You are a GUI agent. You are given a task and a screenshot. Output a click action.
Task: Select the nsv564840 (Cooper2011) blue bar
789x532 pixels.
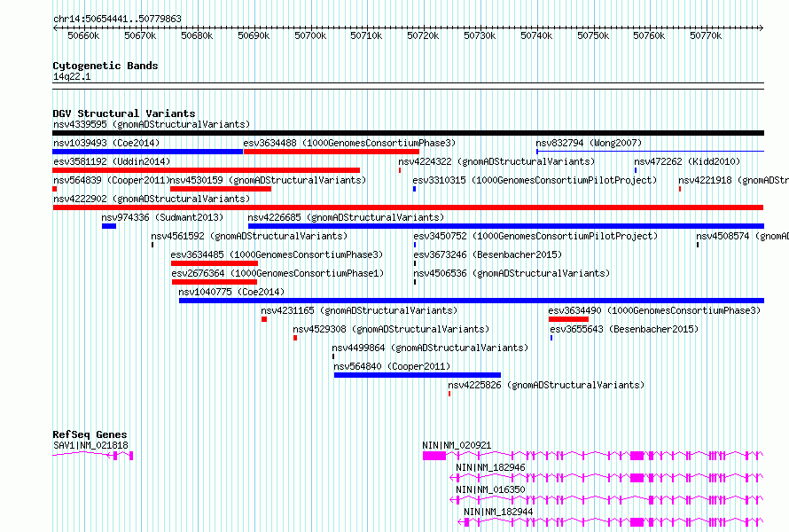[x=418, y=375]
